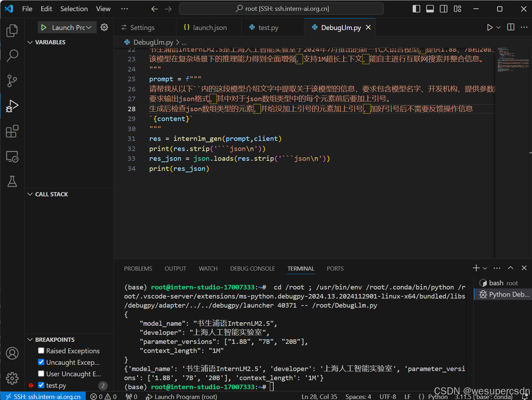Open Remote Explorer view

[x=12, y=157]
